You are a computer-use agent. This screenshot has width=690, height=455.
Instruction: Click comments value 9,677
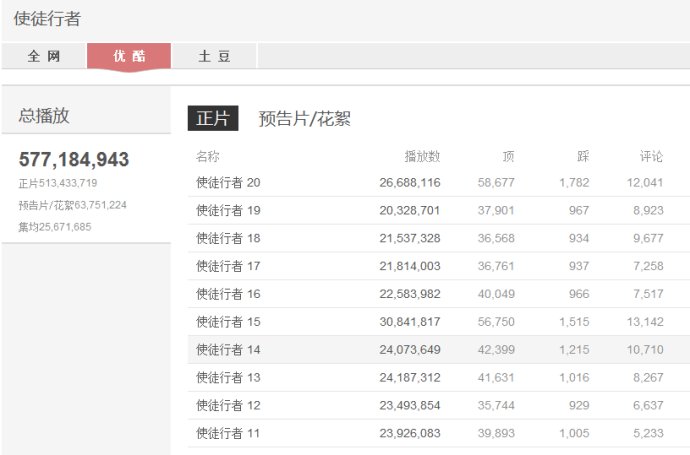[648, 238]
